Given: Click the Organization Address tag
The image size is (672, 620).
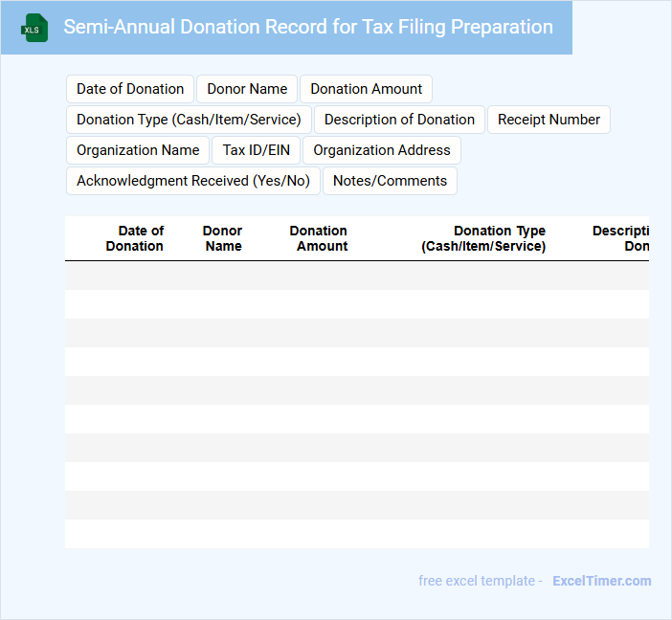Looking at the screenshot, I should (x=381, y=150).
